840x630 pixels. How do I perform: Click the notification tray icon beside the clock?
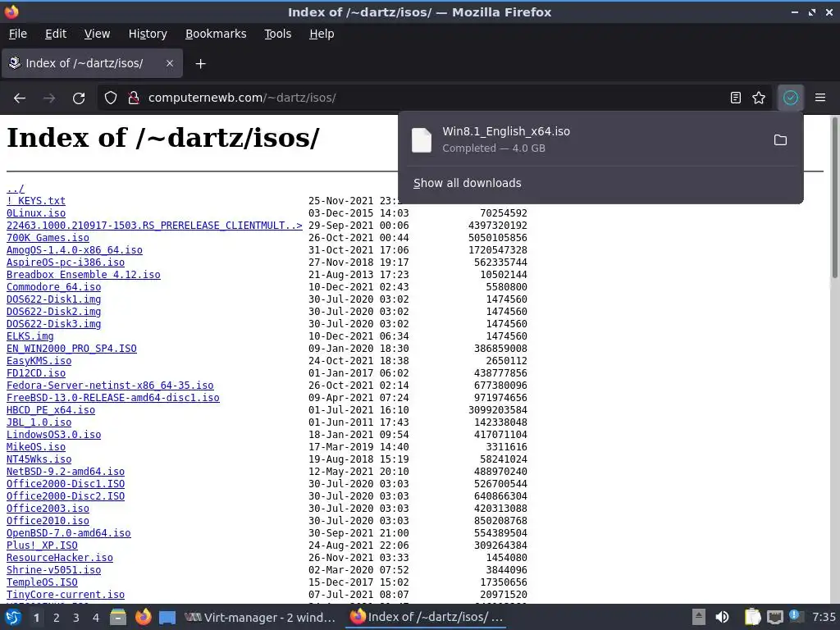(x=796, y=617)
